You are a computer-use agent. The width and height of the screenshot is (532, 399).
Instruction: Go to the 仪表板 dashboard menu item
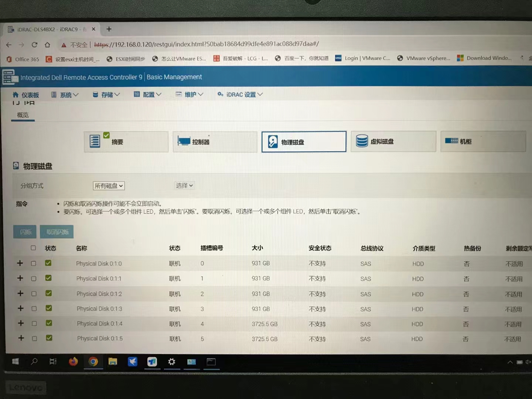tap(26, 95)
